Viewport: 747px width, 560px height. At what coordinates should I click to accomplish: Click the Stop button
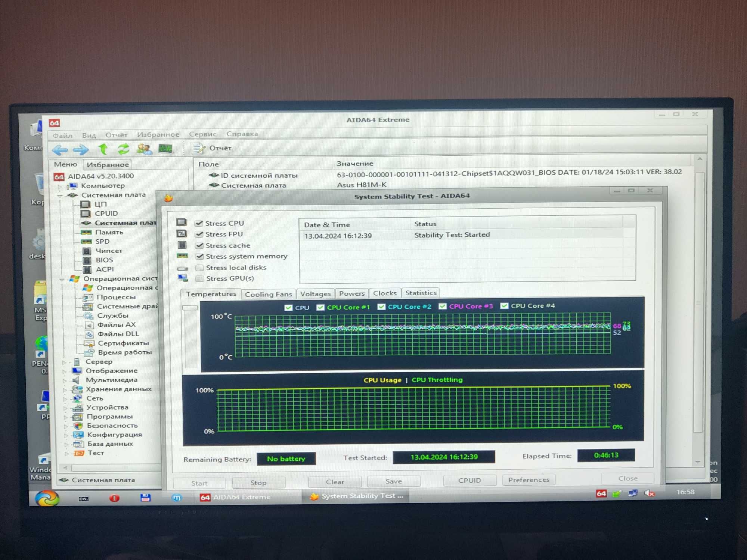[x=258, y=483]
